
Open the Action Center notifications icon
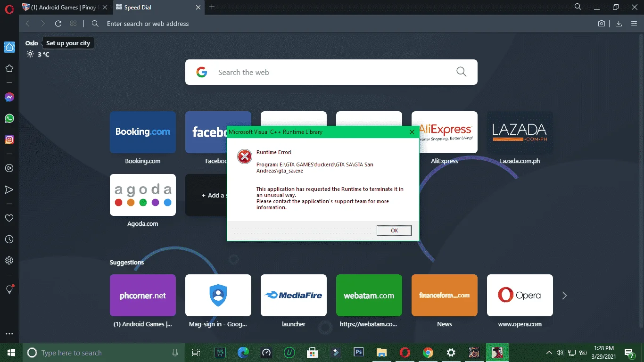tap(629, 353)
